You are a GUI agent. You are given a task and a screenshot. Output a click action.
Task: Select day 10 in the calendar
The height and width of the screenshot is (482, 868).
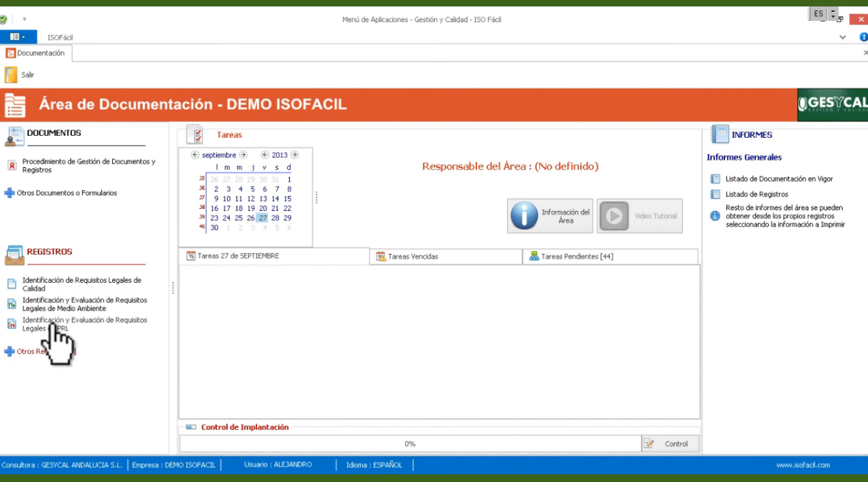226,199
